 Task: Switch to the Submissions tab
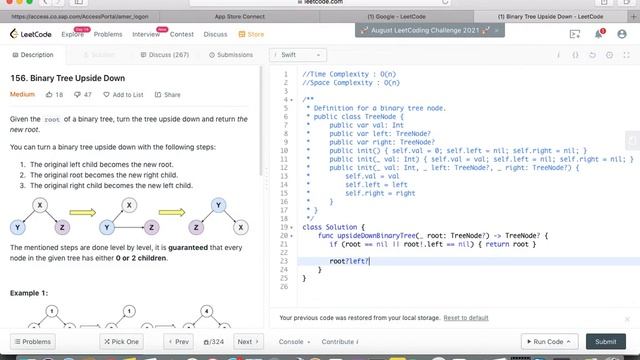231,55
